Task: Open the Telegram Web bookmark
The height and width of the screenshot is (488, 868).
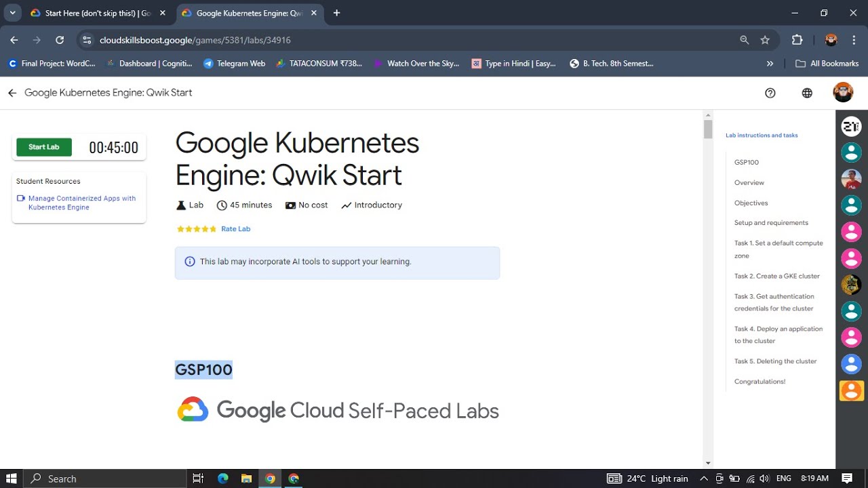Action: (235, 63)
